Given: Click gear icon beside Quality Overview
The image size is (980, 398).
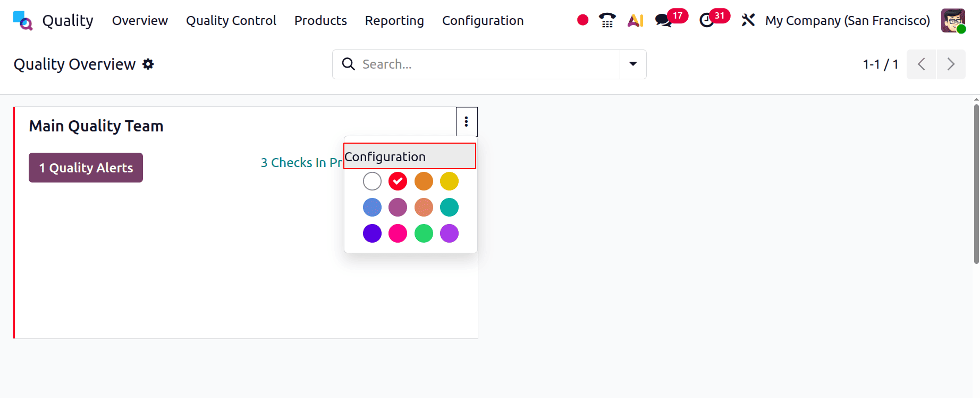Looking at the screenshot, I should pyautogui.click(x=148, y=64).
